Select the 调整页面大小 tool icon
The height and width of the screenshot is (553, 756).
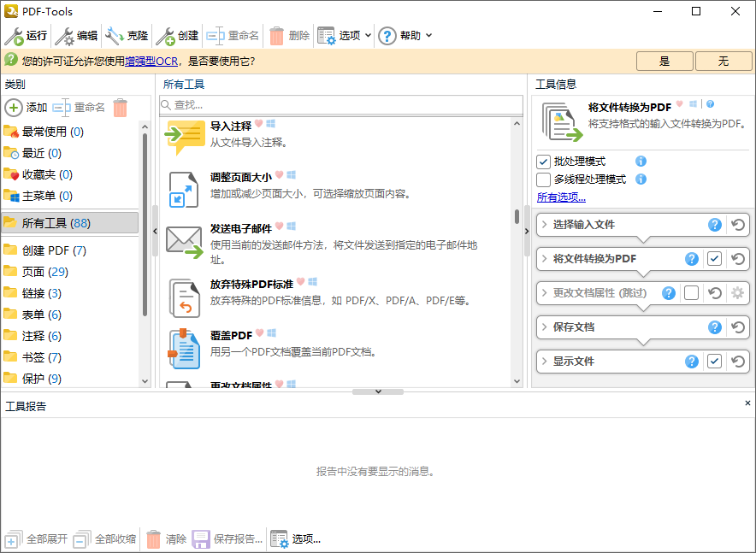point(183,190)
